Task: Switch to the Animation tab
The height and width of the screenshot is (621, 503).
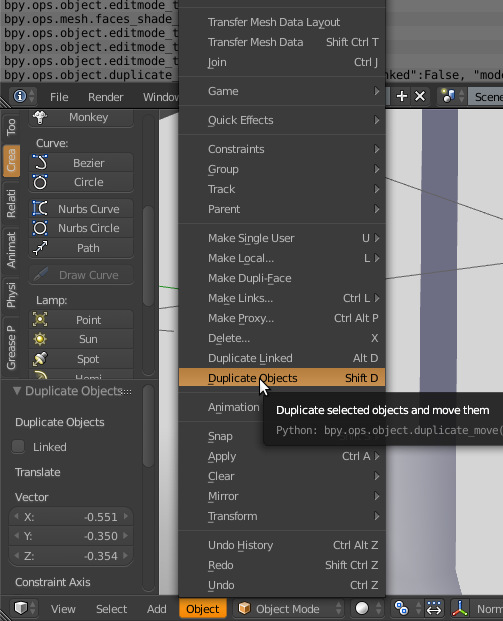Action: tap(11, 250)
